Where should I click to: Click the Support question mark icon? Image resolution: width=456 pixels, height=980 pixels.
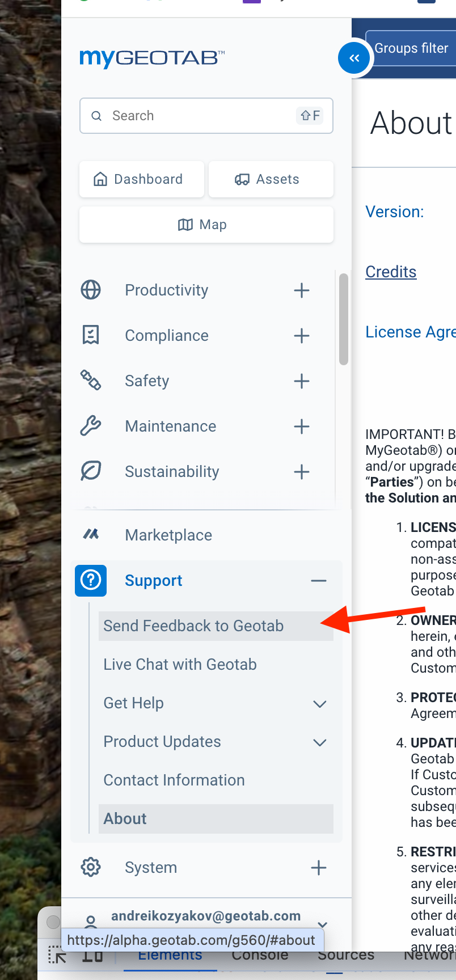point(90,580)
